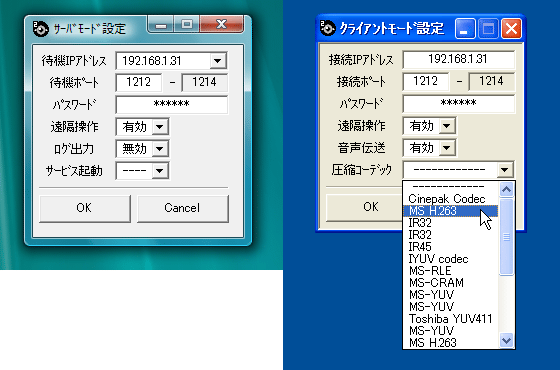The width and height of the screenshot is (560, 370).
Task: Click Cancel in server mode window
Action: point(182,208)
